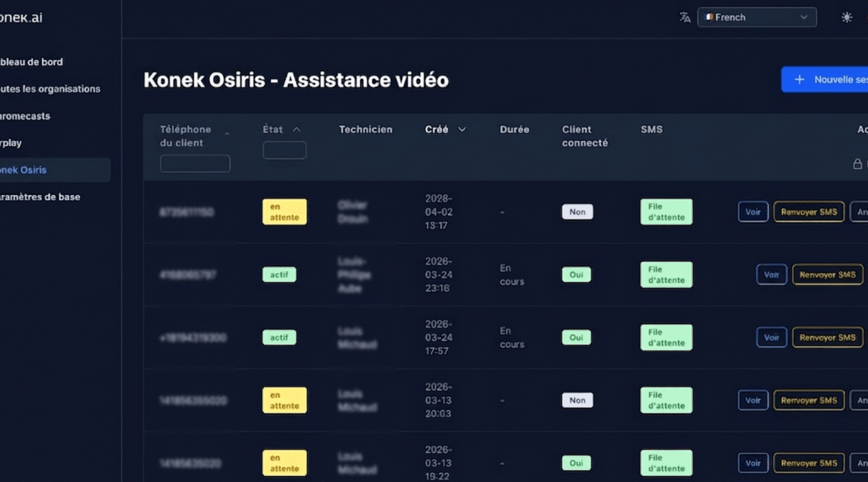
Task: Toggle the light/dark theme sun icon
Action: pyautogui.click(x=846, y=17)
